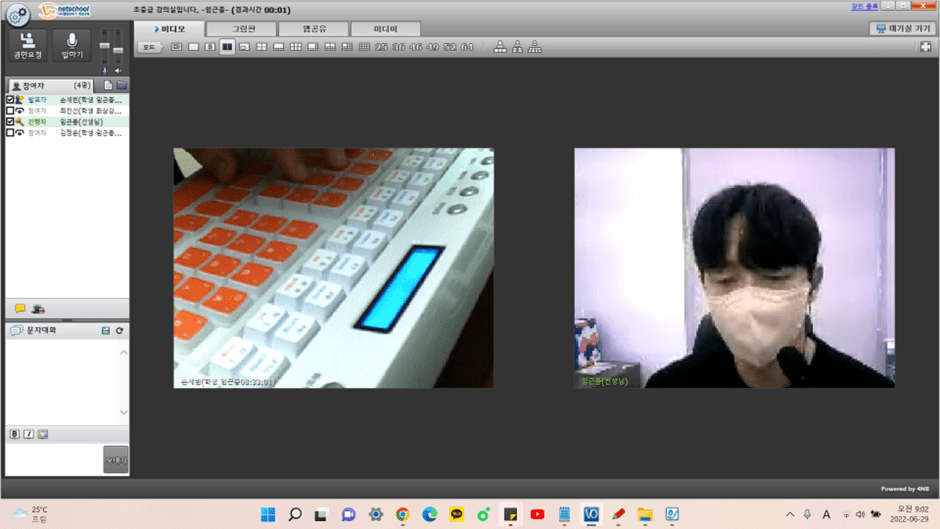Toggle the 말하기 microphone button
The width and height of the screenshot is (940, 529).
(x=72, y=45)
